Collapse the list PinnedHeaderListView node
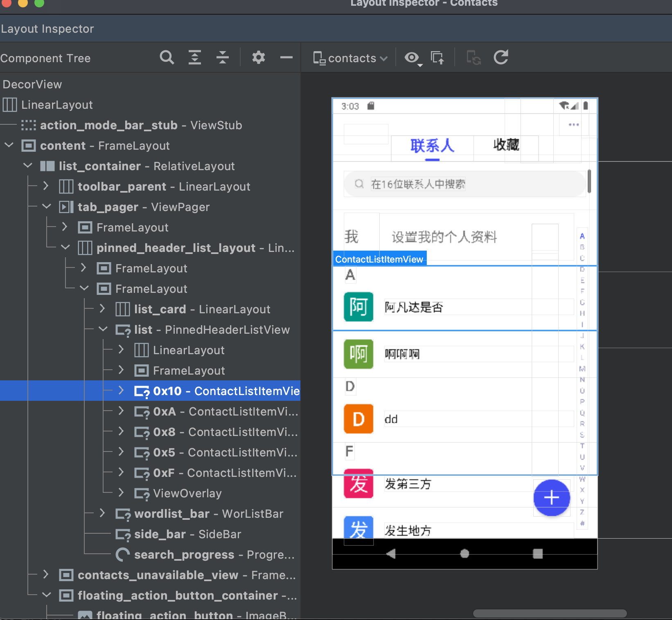 pyautogui.click(x=103, y=329)
